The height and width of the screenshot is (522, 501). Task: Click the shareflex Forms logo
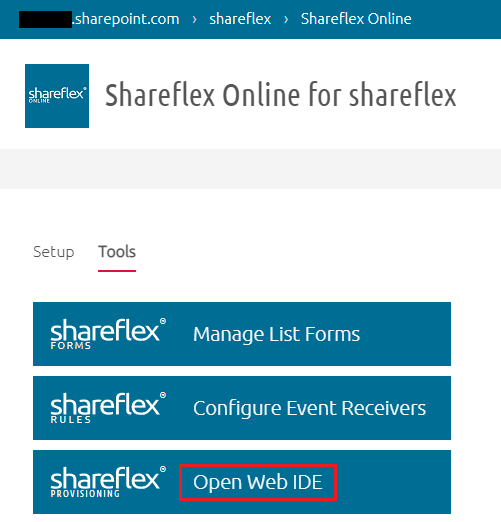108,334
